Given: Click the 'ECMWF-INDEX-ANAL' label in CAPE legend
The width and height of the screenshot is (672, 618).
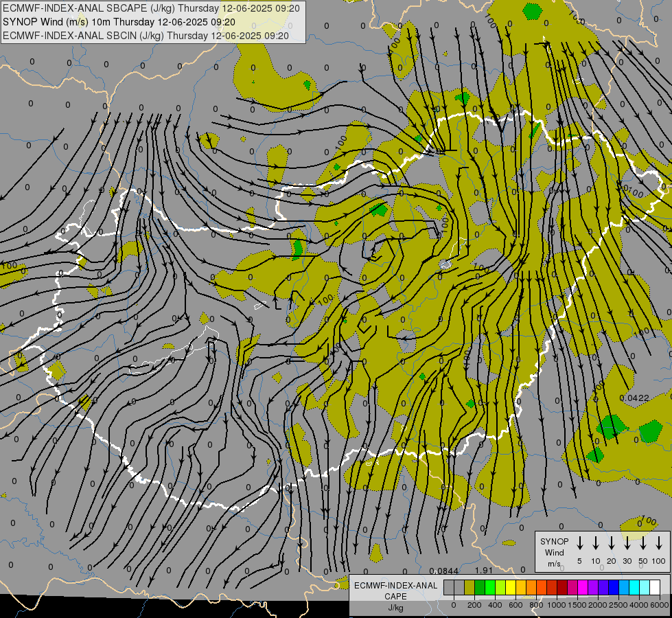Looking at the screenshot, I should (395, 586).
